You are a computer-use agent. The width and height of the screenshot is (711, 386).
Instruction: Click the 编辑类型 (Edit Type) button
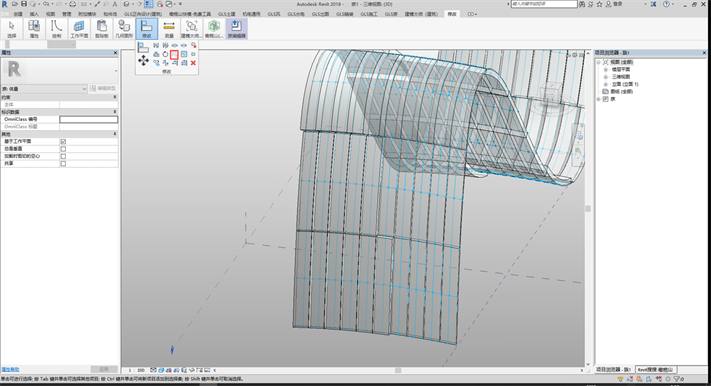pyautogui.click(x=103, y=88)
